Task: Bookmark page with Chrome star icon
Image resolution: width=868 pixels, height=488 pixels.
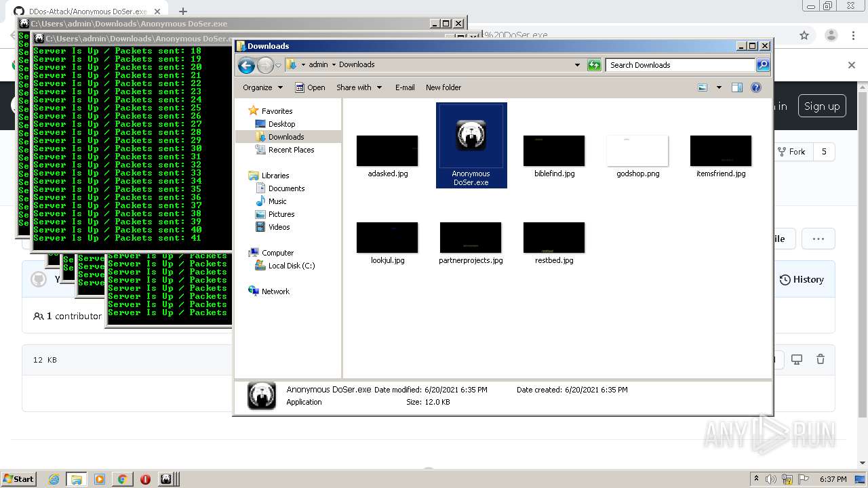Action: (804, 35)
